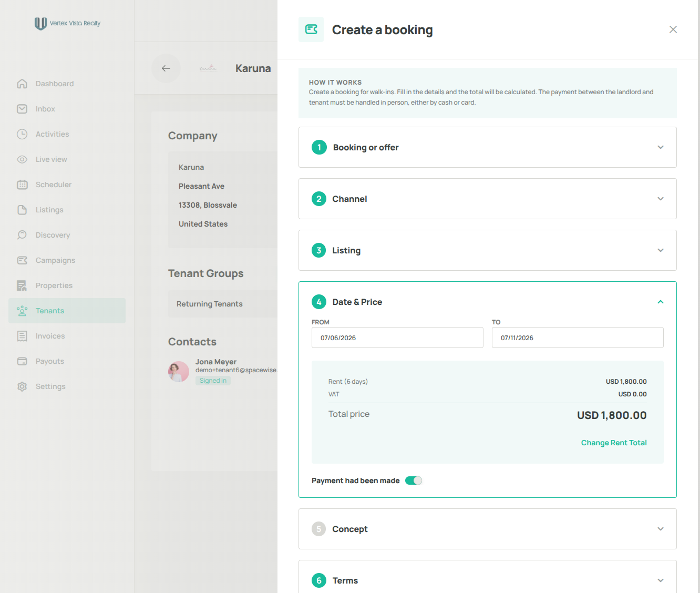
Task: Click the Live view eye icon
Action: (22, 159)
